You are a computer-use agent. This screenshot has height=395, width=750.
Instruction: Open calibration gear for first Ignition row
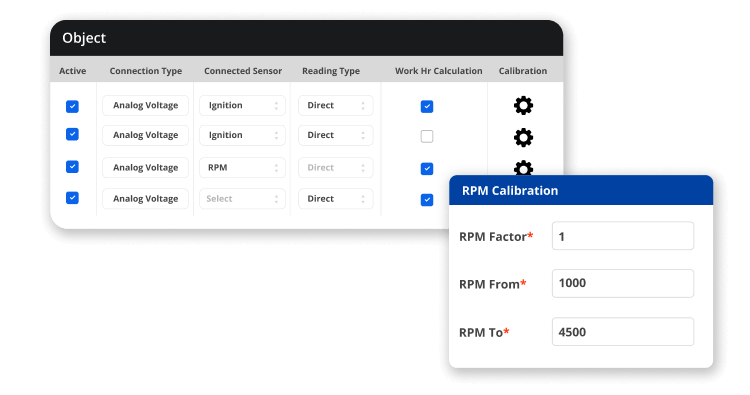523,105
